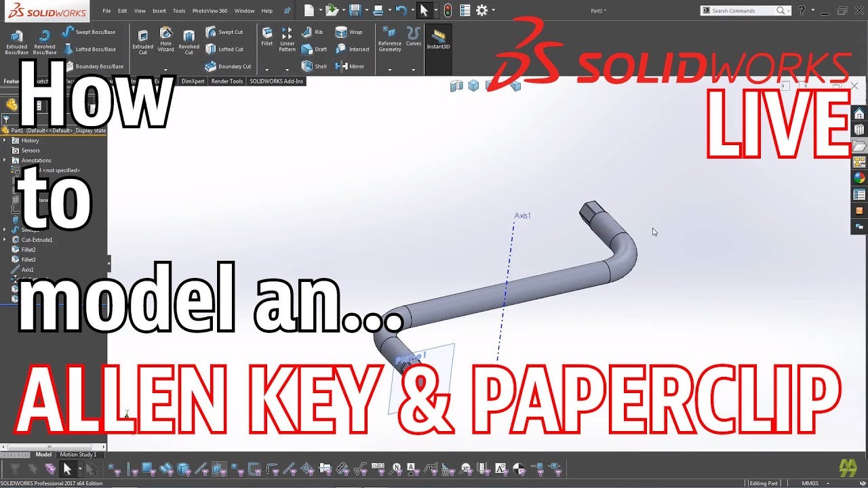This screenshot has width=868, height=488.
Task: Expand the Hole Wizard dropdown arrow
Action: 166,69
